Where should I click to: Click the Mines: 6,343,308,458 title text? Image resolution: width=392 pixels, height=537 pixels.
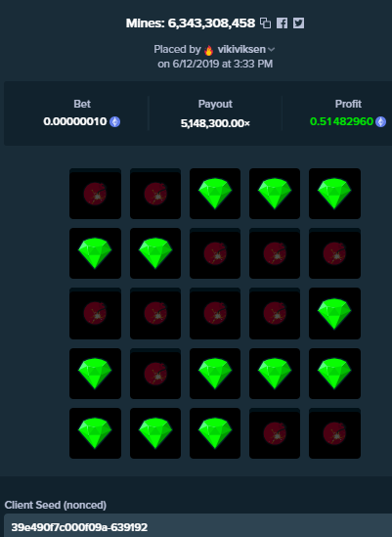[191, 23]
